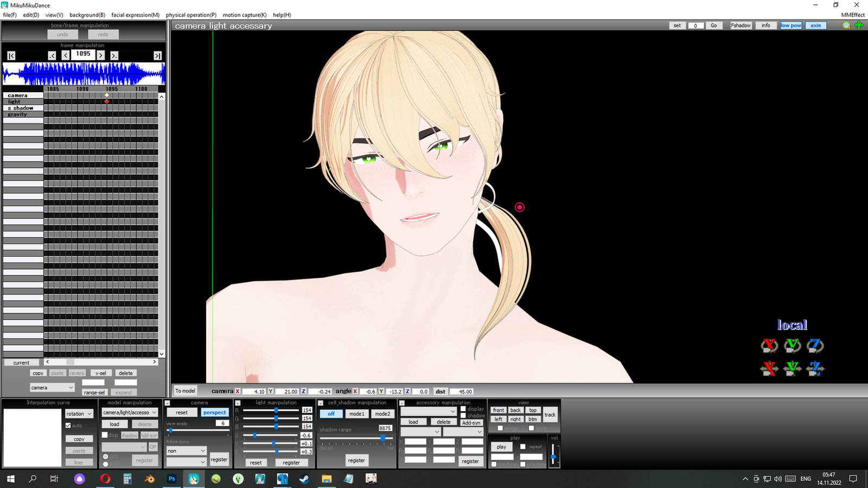The image size is (868, 488).
Task: Open File Explorer from the taskbar
Action: tap(327, 479)
